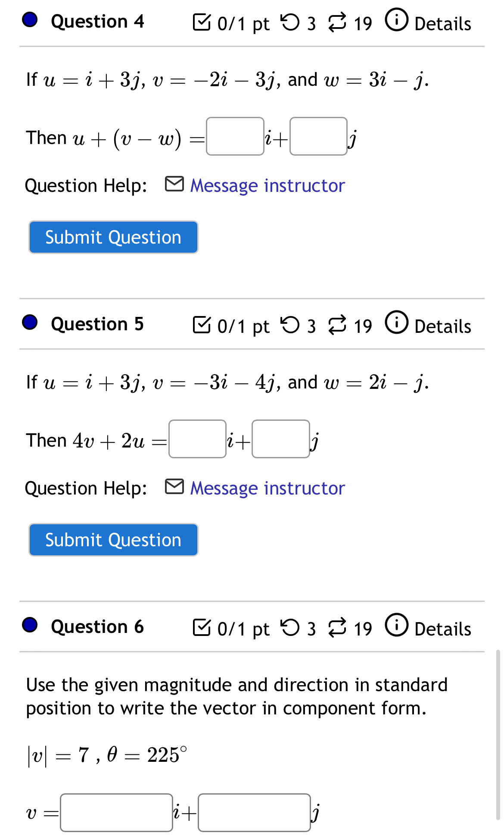This screenshot has width=504, height=839.
Task: Click the envelope icon next to Message instructor in Question 4
Action: click(174, 185)
